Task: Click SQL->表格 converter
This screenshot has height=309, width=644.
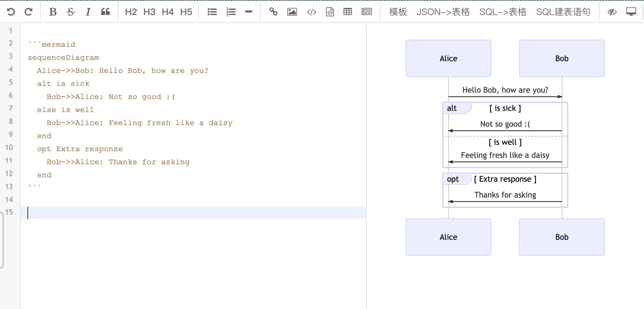Action: (x=503, y=12)
